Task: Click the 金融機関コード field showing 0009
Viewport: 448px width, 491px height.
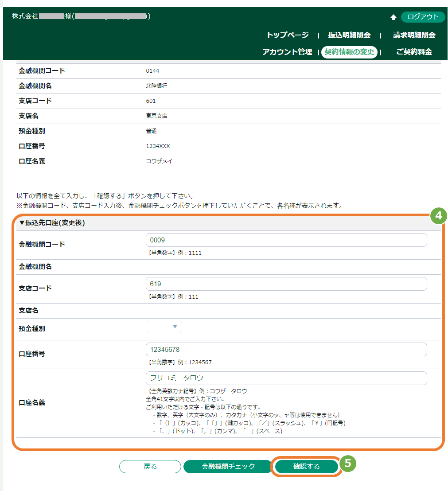Action: coord(287,240)
